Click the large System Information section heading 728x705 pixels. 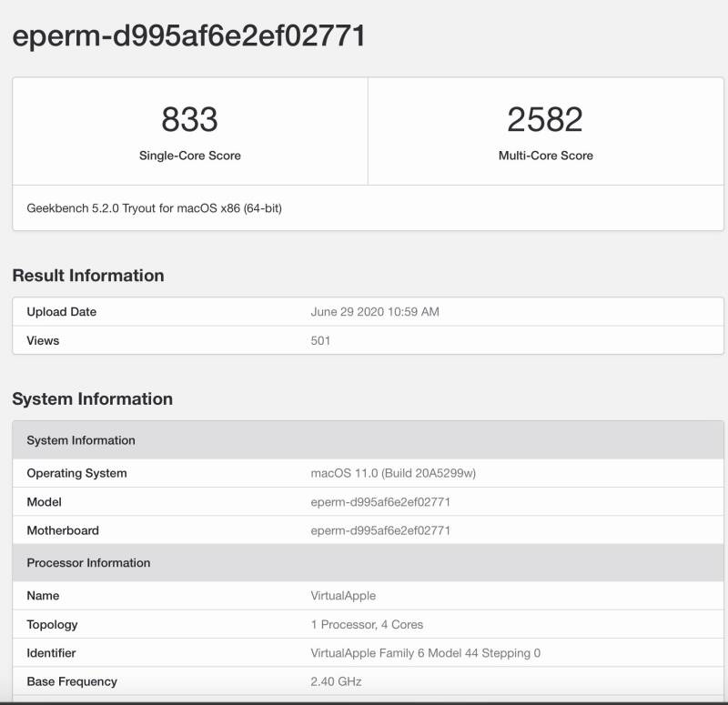coord(93,398)
